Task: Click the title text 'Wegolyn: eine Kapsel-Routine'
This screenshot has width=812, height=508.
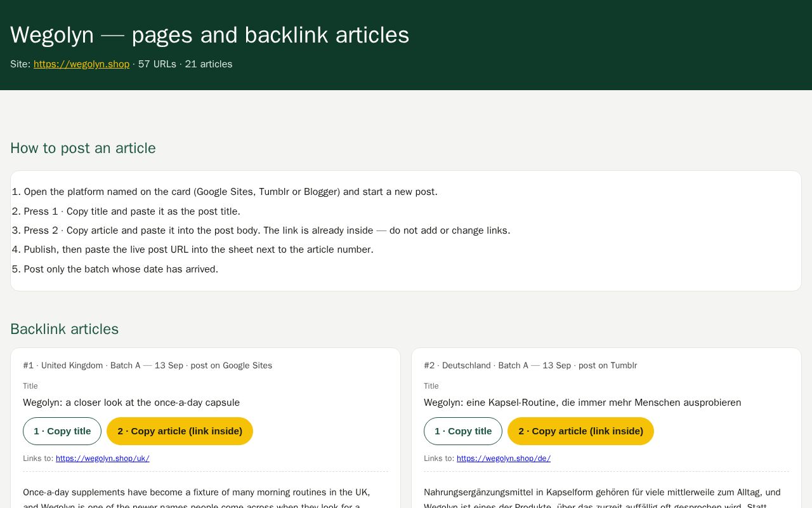Action: 582,403
